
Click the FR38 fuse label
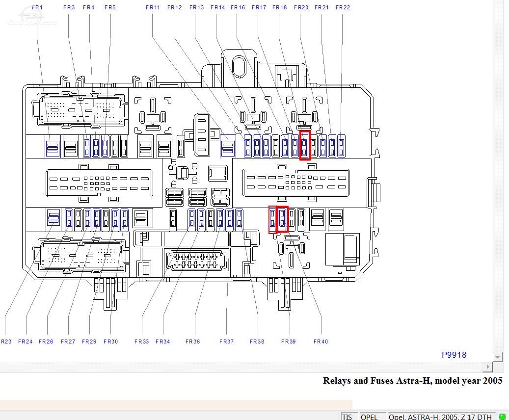coord(257,341)
